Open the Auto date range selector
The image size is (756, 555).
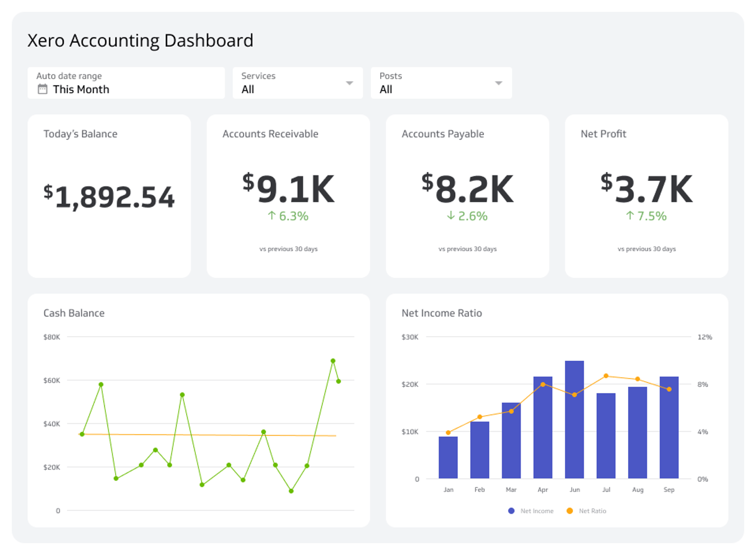126,83
